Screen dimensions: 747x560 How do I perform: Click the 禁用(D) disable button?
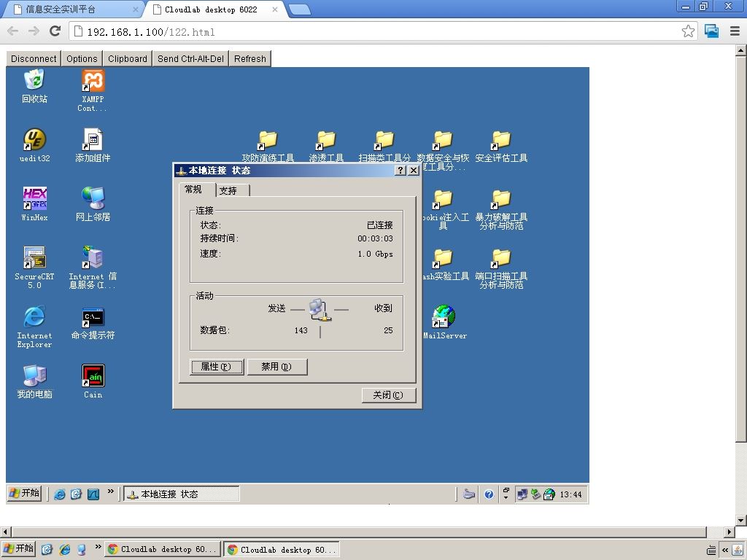coord(276,367)
